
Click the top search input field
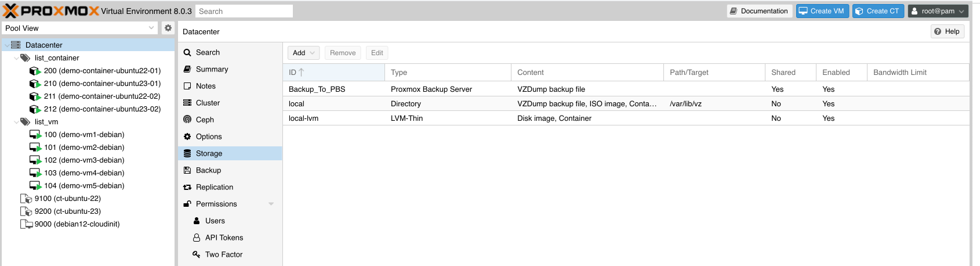point(244,11)
